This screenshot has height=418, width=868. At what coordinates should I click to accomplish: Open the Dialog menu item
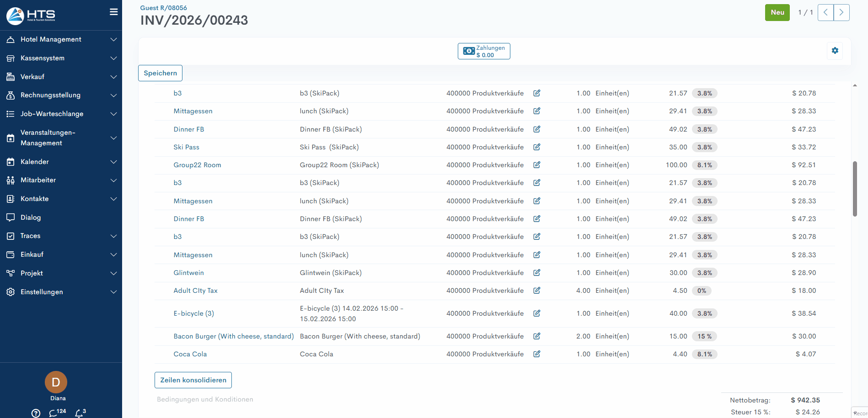click(x=31, y=217)
